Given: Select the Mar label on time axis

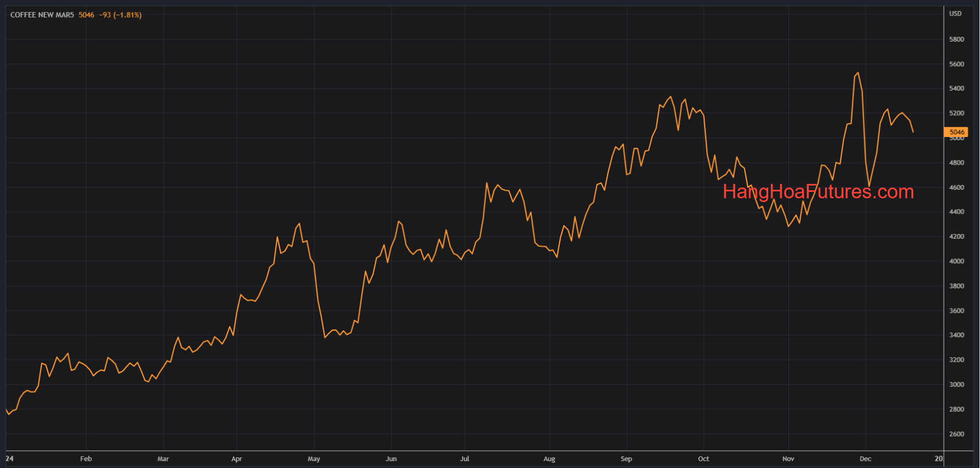Looking at the screenshot, I should pos(163,459).
